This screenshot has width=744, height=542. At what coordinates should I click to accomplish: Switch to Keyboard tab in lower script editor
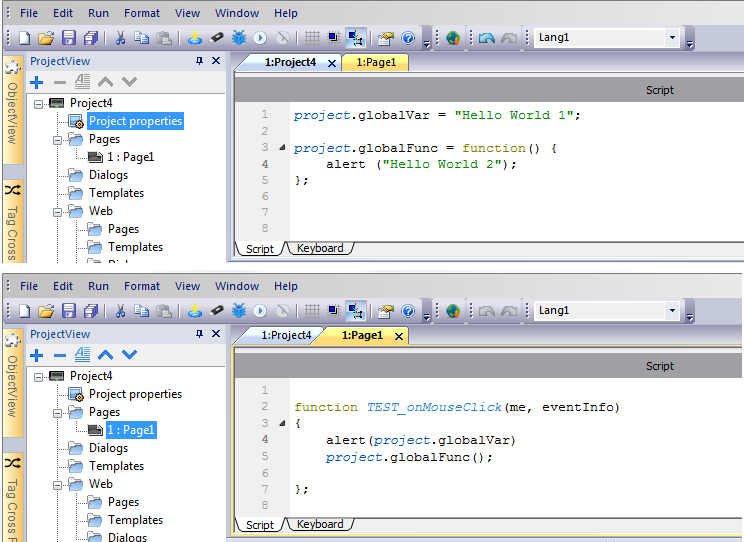click(x=320, y=524)
